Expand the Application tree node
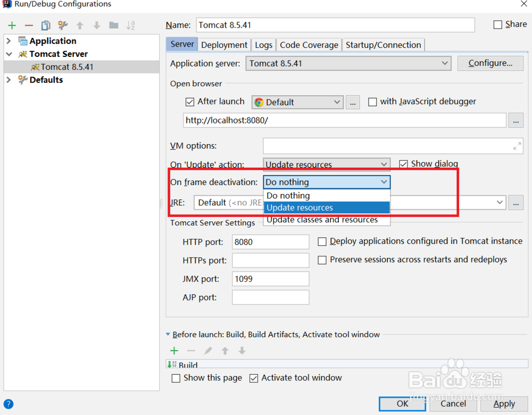 pyautogui.click(x=9, y=41)
